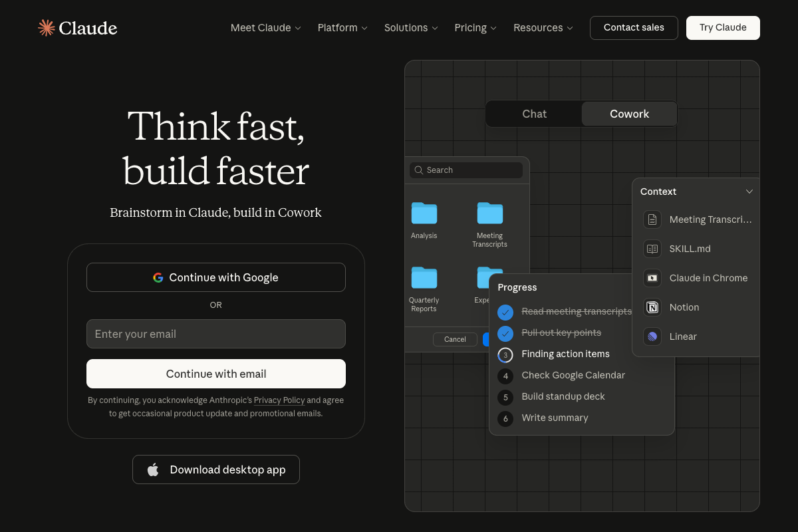Switch to the Chat tab
Viewport: 798px width, 532px height.
coord(535,114)
